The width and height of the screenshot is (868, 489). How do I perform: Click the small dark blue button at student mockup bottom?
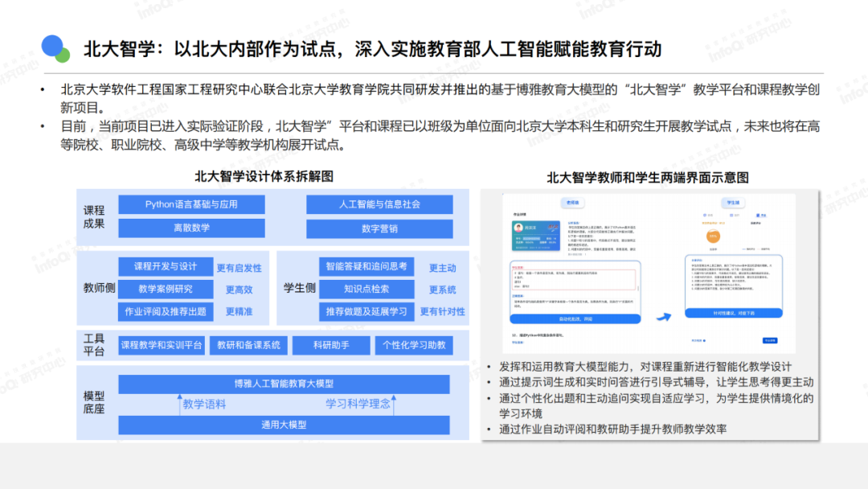coord(770,340)
